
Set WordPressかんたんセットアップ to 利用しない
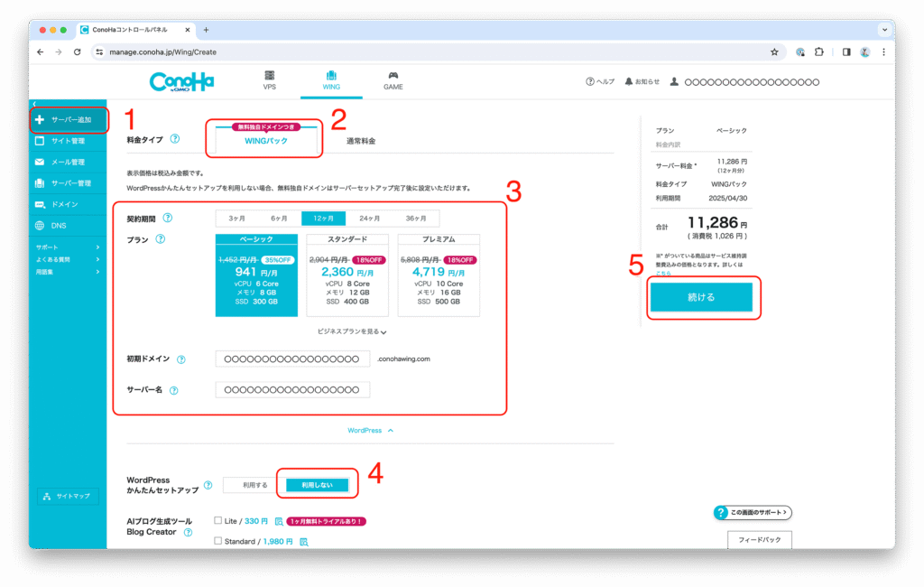(x=317, y=486)
